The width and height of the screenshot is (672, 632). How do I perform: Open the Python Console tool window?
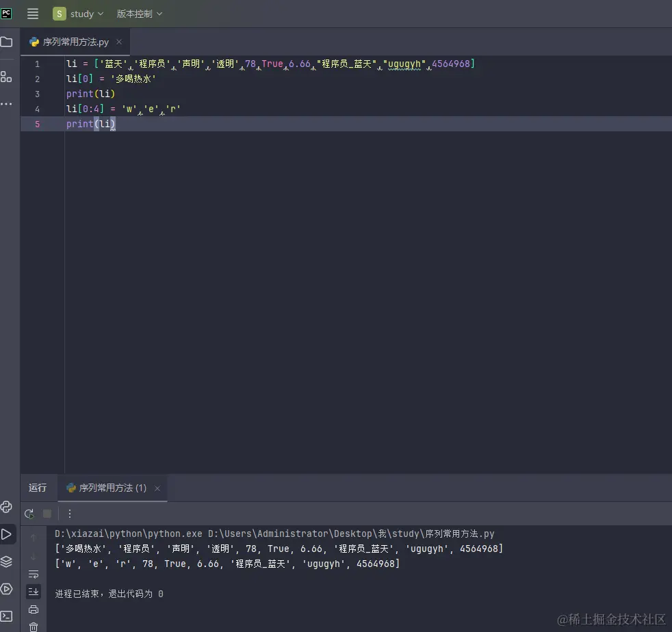[x=6, y=507]
